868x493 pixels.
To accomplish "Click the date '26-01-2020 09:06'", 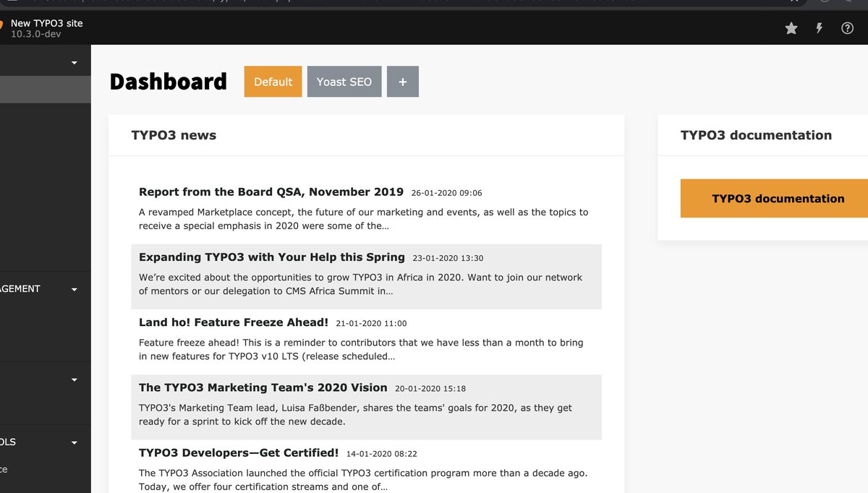I will tap(446, 193).
